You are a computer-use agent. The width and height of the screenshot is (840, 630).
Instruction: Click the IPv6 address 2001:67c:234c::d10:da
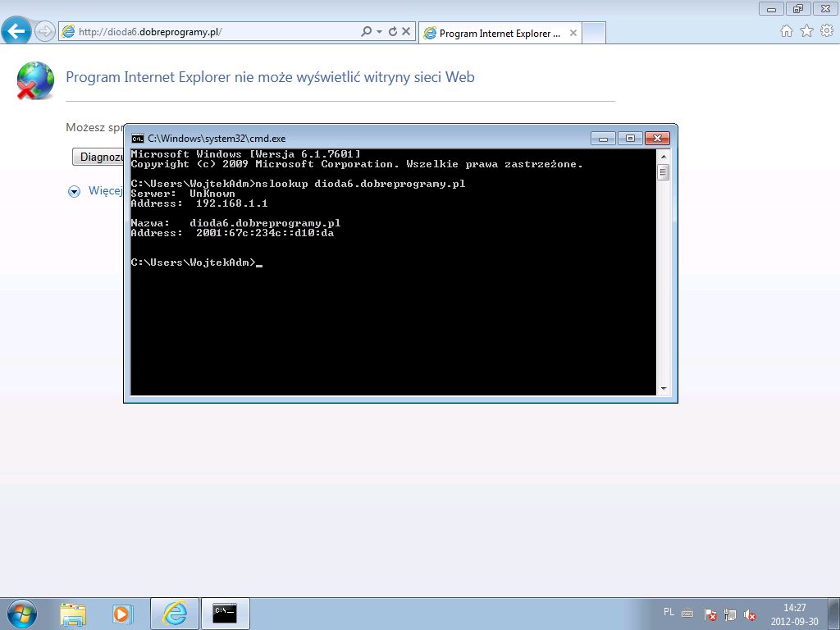click(x=265, y=233)
